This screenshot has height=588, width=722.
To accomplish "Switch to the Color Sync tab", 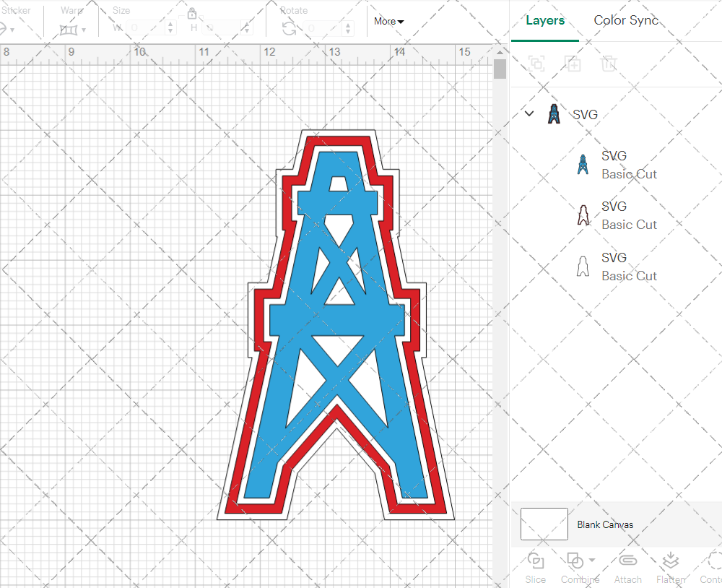I will 626,20.
